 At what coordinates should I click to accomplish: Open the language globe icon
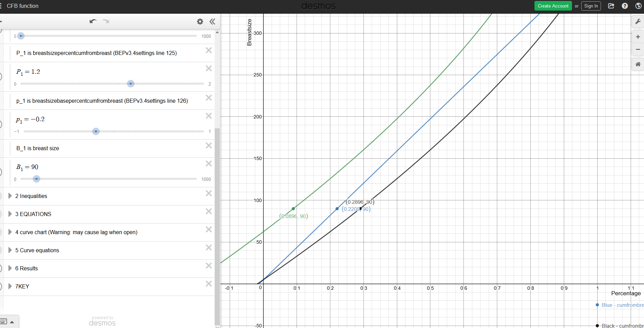point(638,6)
